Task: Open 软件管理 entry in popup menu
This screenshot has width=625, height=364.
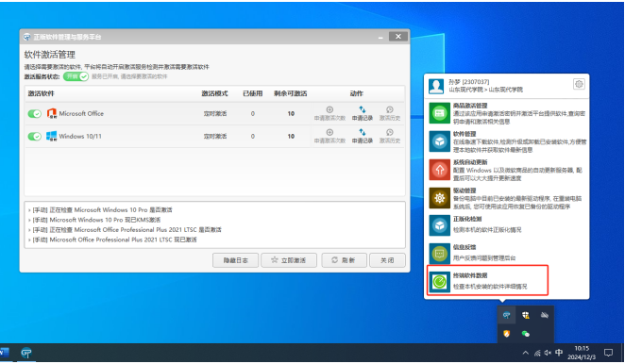Action: [x=507, y=141]
